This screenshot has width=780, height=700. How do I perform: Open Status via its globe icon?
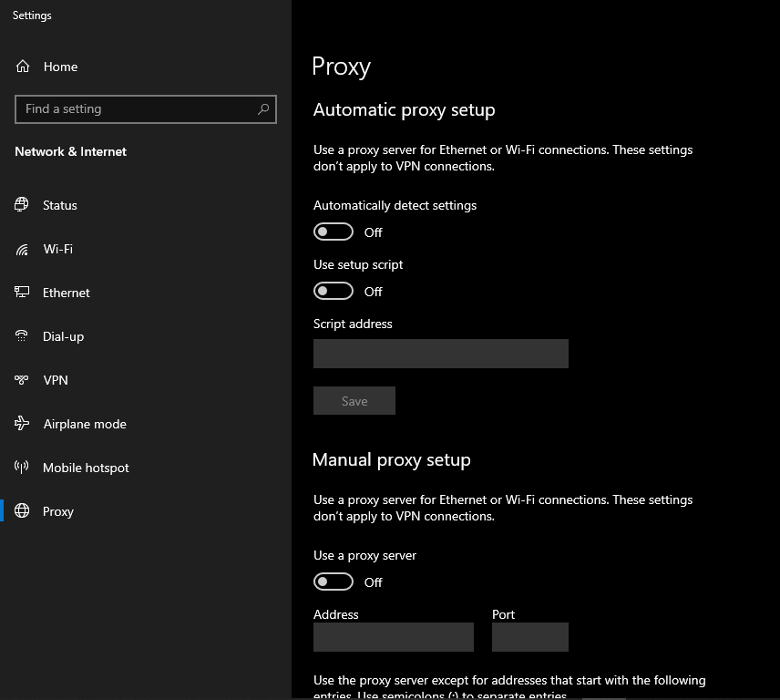point(21,204)
